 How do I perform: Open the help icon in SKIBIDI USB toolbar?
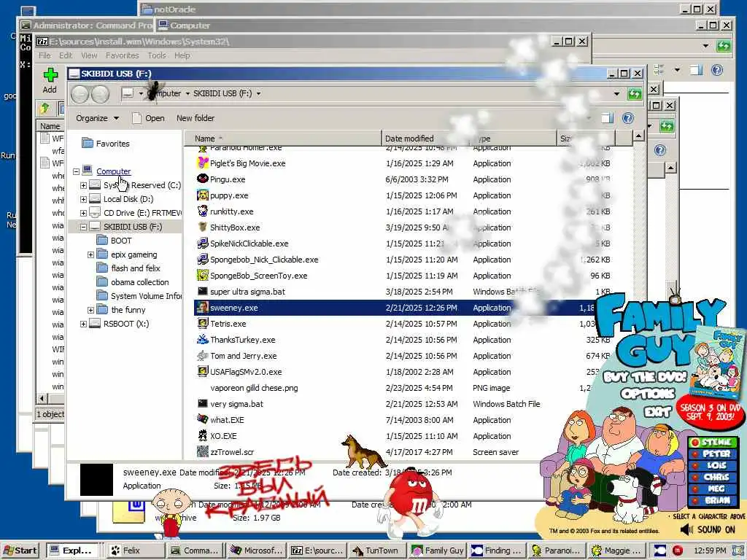[628, 118]
